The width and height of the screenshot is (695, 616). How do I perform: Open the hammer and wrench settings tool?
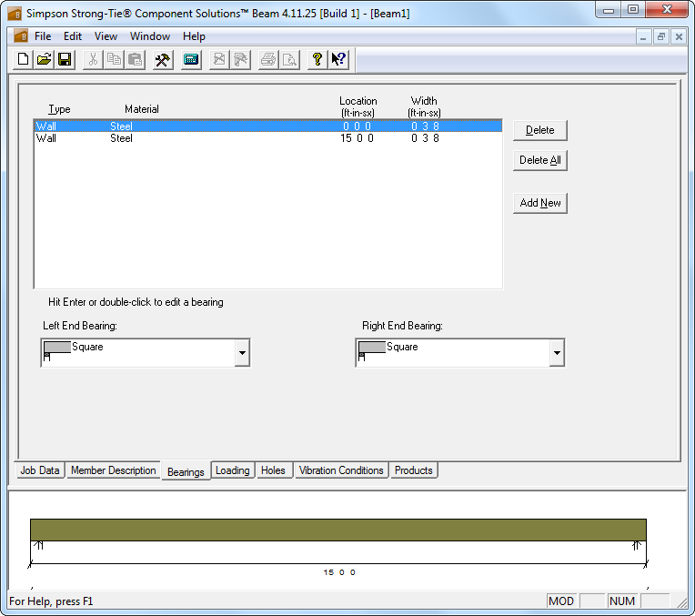[x=163, y=59]
